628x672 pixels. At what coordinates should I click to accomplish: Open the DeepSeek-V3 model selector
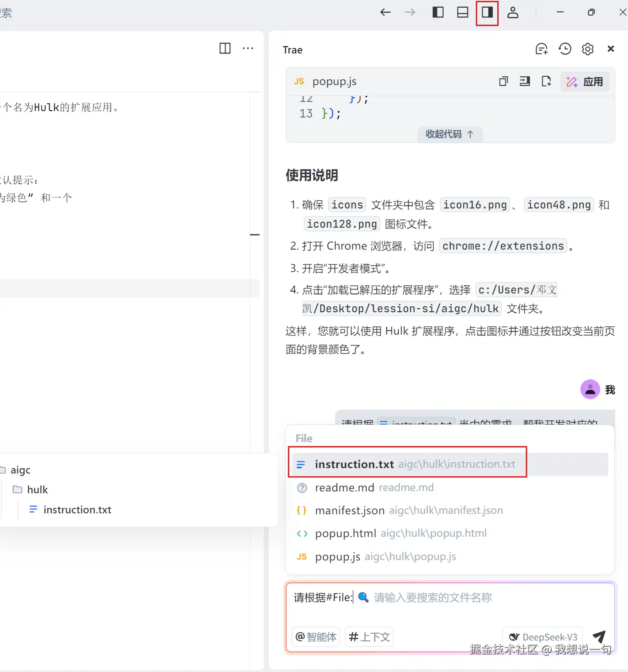point(543,637)
